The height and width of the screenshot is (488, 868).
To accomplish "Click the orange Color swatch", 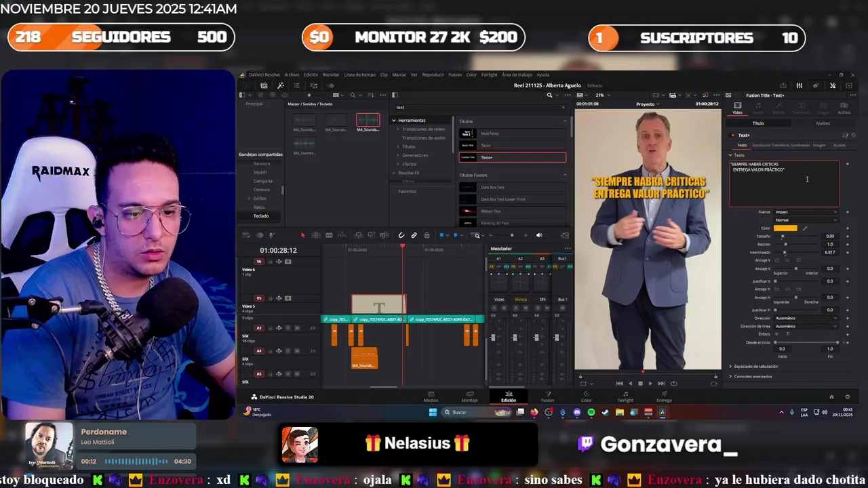I will [785, 228].
